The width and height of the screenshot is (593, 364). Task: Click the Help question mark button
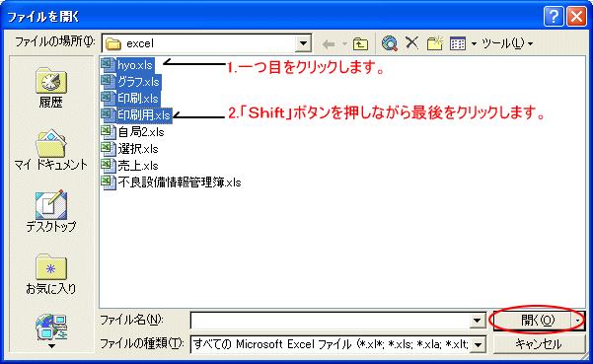[554, 17]
